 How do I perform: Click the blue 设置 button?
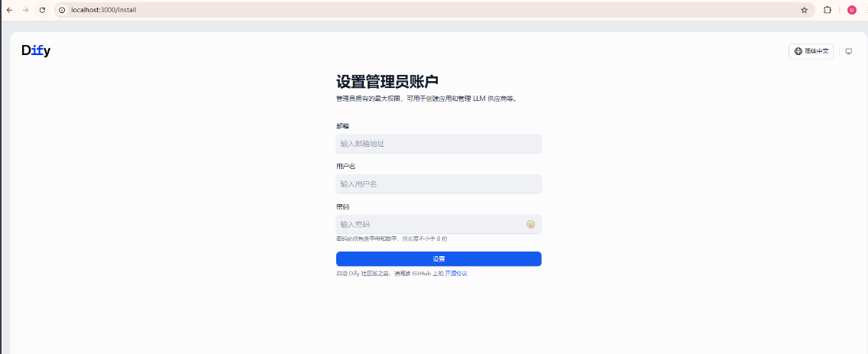[439, 258]
